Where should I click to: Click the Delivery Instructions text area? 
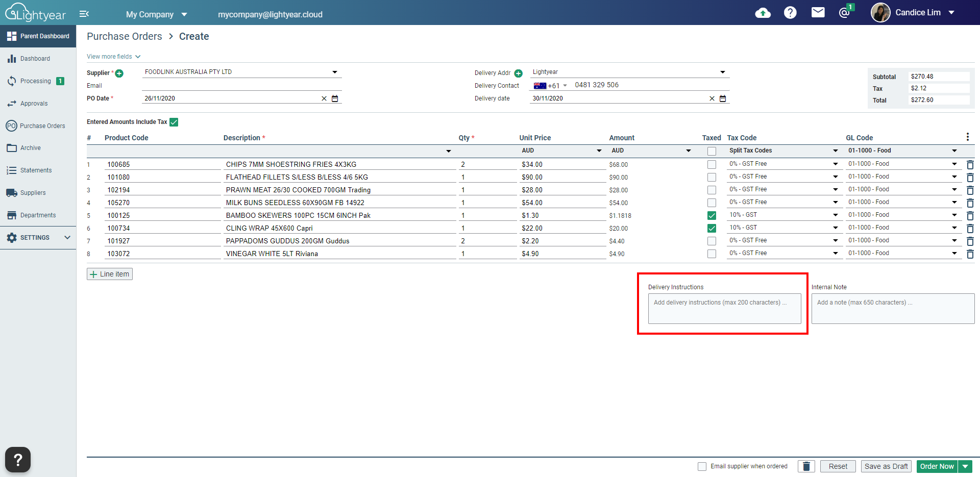(724, 308)
